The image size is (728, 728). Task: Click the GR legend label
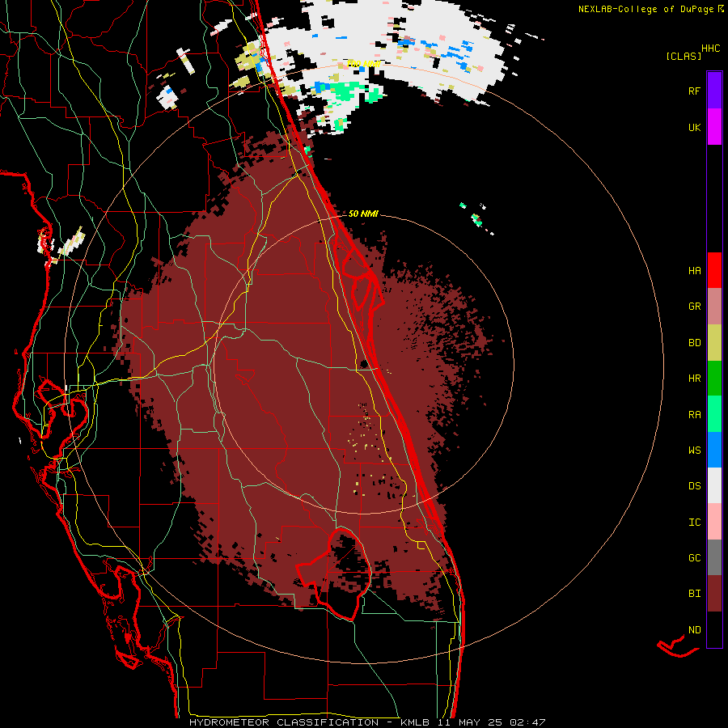[694, 307]
